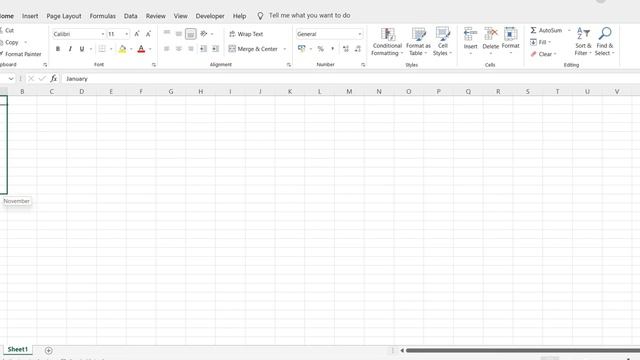
Task: Add a new sheet
Action: pos(49,350)
